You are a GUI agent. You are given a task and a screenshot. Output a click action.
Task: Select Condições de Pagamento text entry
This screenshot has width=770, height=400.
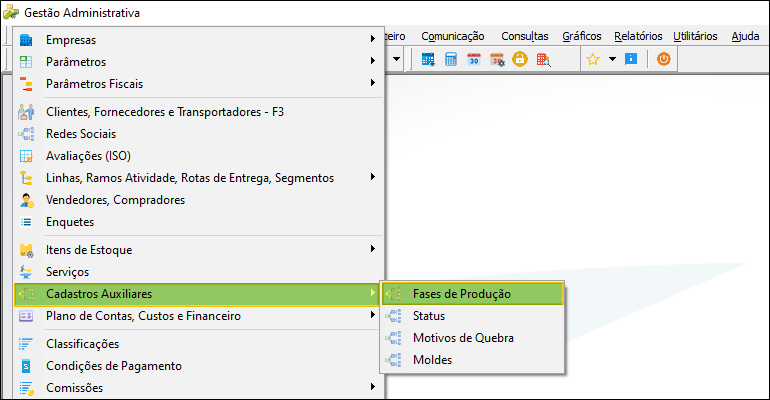(x=114, y=366)
